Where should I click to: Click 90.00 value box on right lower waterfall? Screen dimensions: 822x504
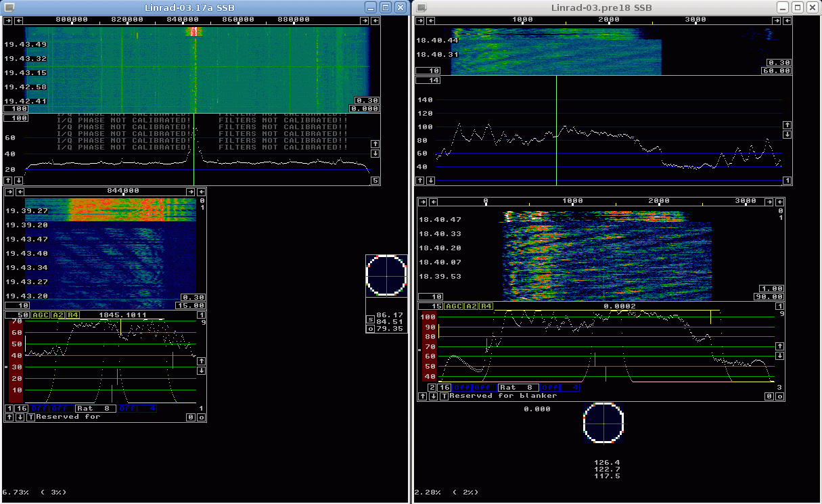click(769, 296)
